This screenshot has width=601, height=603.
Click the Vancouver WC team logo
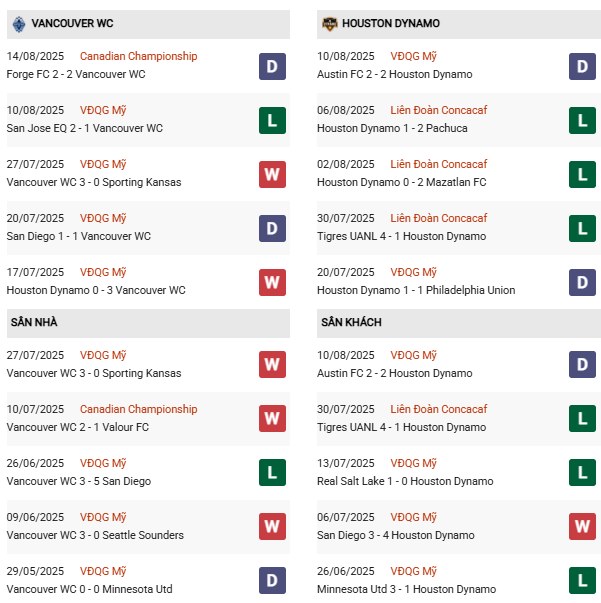pos(18,23)
